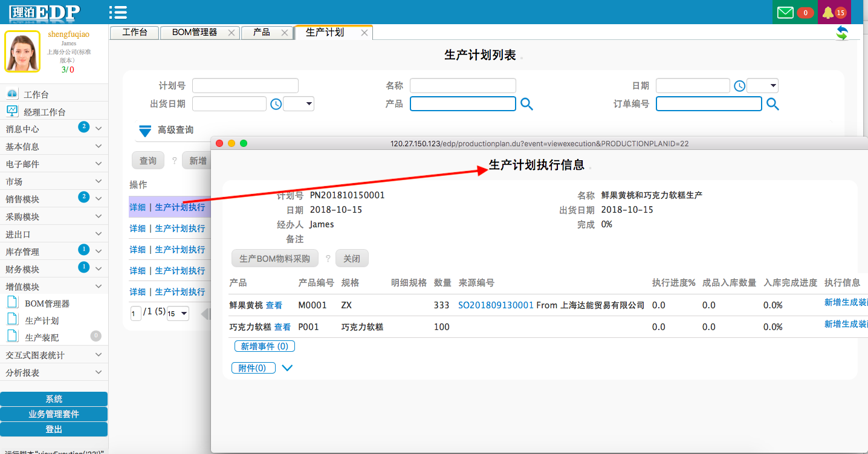Expand the 财务模块 menu section
This screenshot has width=868, height=454.
coord(99,269)
